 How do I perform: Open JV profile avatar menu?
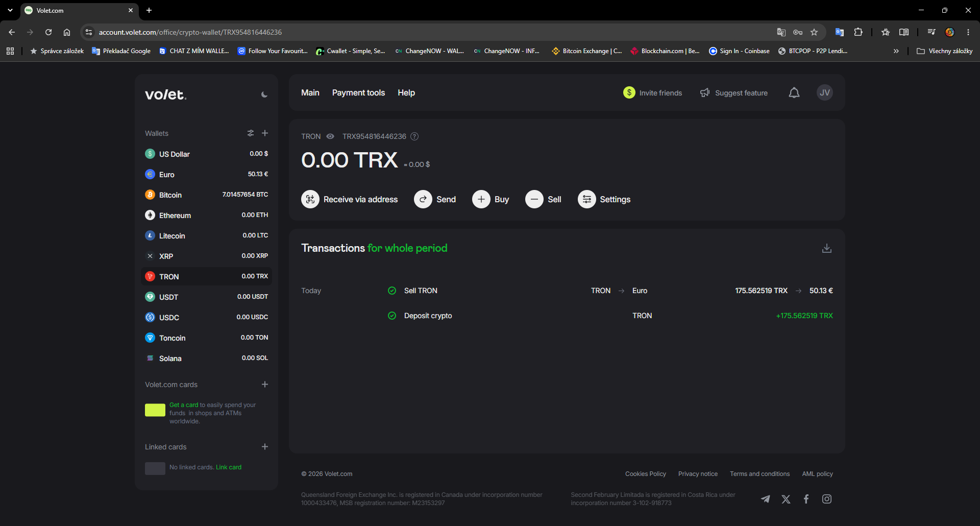825,92
